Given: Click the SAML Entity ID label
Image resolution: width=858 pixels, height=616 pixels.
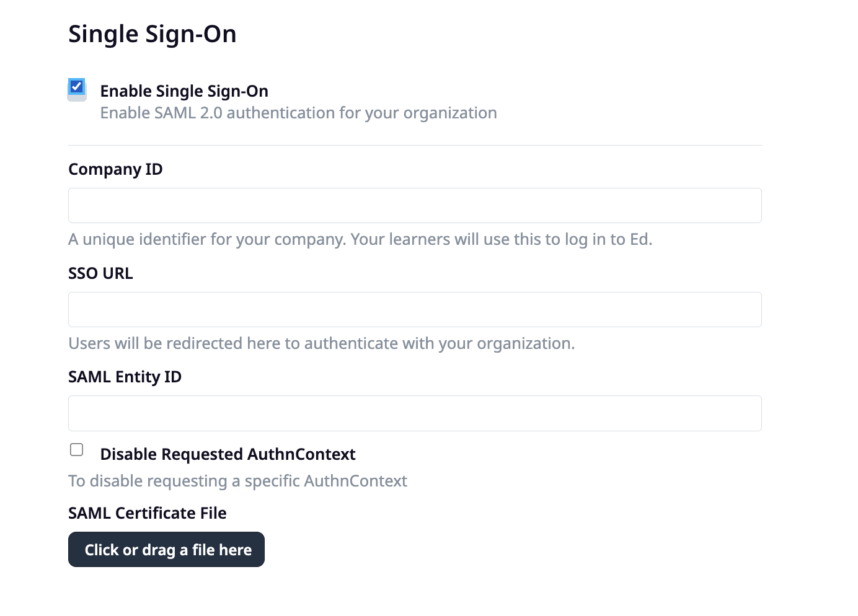Looking at the screenshot, I should 125,376.
